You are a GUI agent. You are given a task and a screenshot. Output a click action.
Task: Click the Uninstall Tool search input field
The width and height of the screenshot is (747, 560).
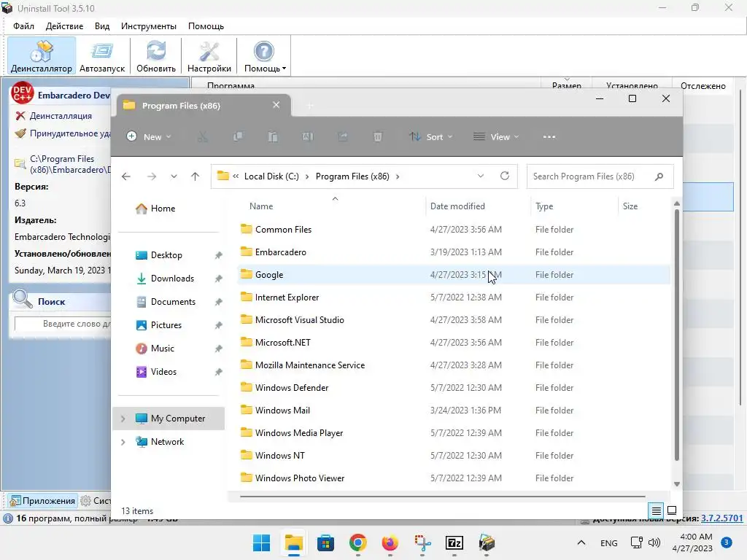point(63,324)
